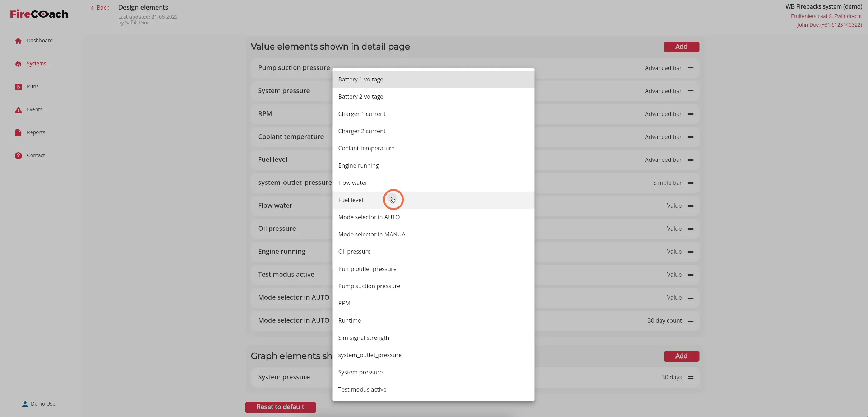Viewport: 868px width, 417px height.
Task: Click John Doe contact phone link
Action: [x=829, y=25]
